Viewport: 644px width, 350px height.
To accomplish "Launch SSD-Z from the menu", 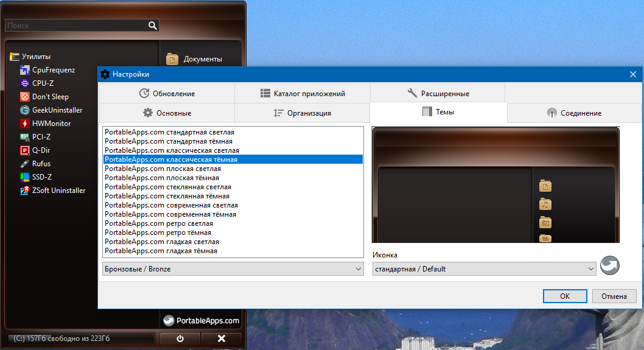I will (x=36, y=177).
